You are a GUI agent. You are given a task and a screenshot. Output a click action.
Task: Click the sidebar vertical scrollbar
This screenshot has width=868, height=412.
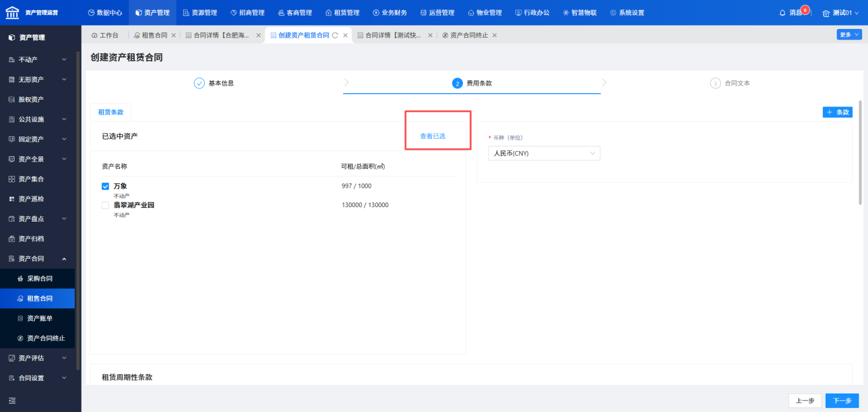coord(78,211)
